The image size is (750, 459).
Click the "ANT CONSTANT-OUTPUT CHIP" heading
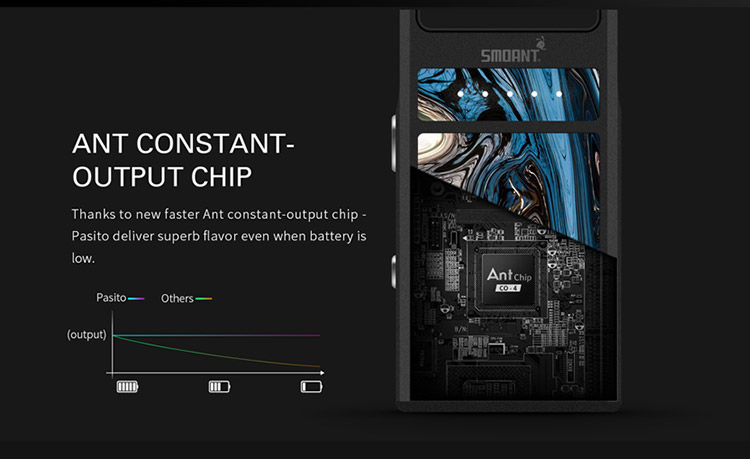(183, 160)
